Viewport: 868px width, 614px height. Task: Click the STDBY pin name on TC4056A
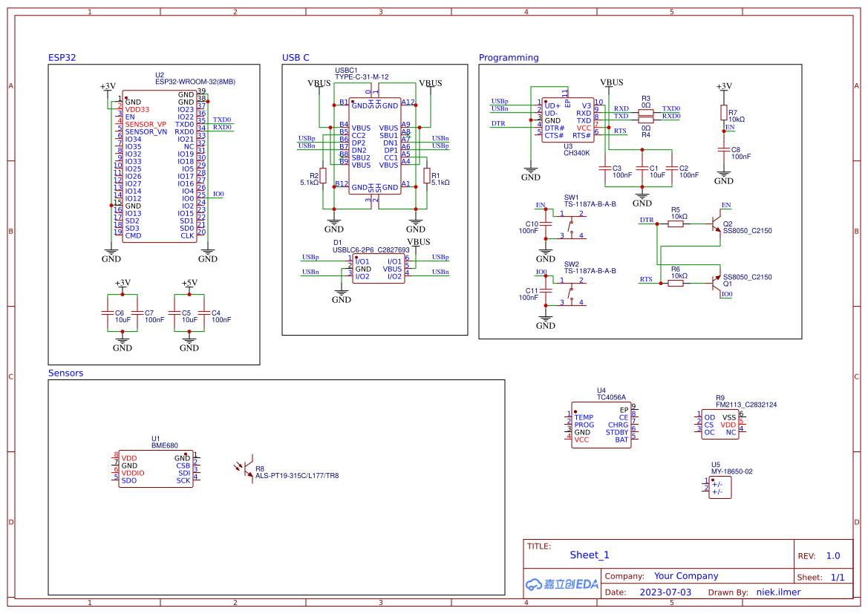coord(617,432)
